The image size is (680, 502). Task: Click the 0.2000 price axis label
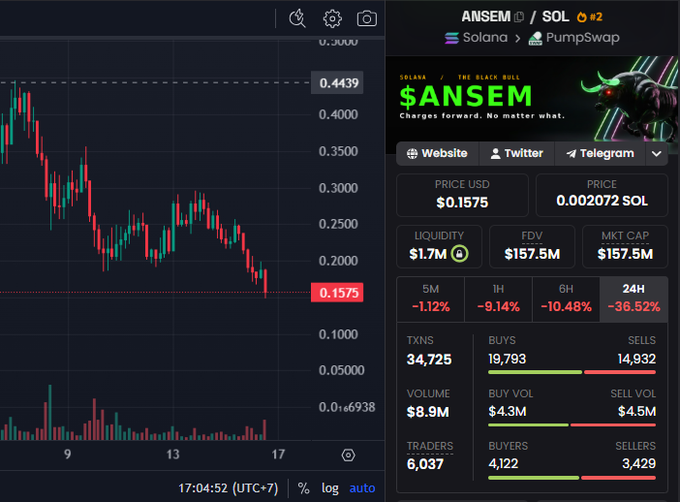click(338, 261)
